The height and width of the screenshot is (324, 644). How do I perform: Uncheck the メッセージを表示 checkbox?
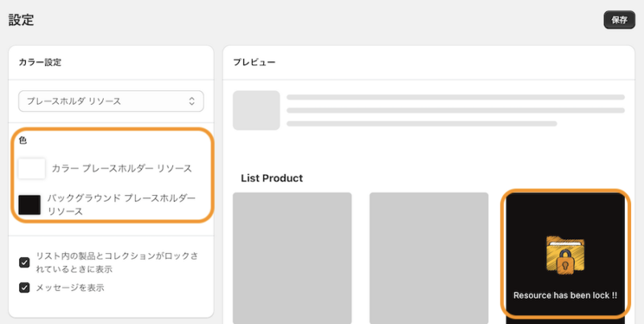tap(25, 288)
